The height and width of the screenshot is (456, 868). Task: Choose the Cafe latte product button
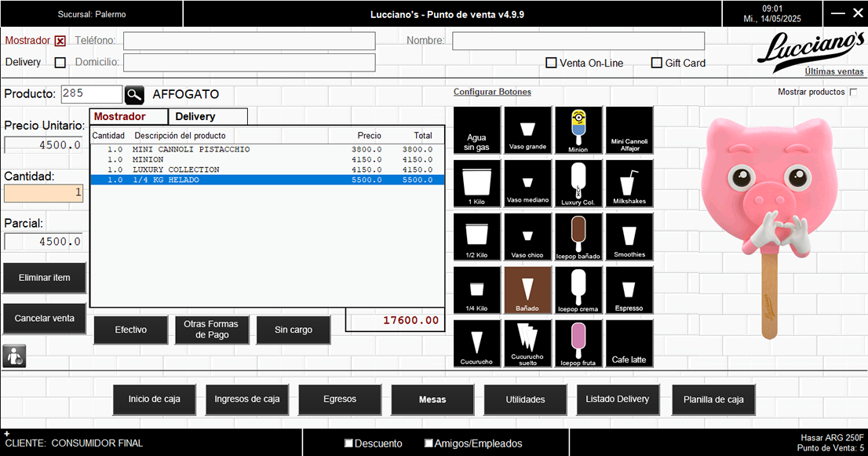pyautogui.click(x=629, y=343)
